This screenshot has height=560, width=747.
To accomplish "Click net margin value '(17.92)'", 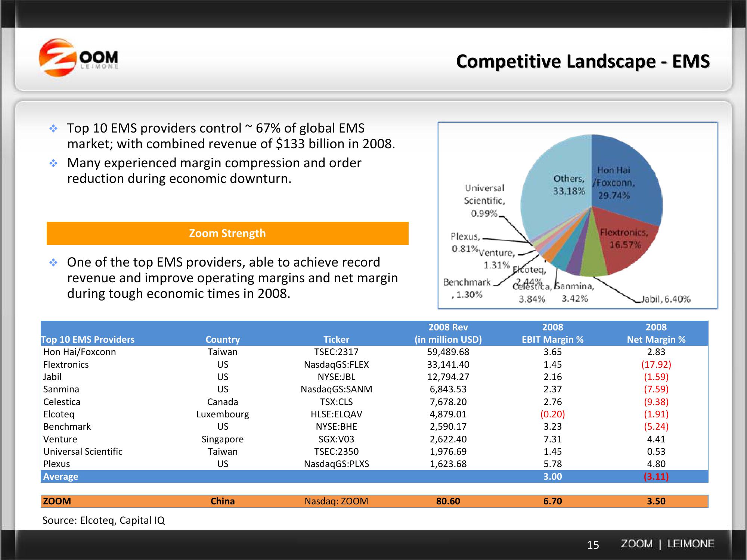I will click(656, 364).
